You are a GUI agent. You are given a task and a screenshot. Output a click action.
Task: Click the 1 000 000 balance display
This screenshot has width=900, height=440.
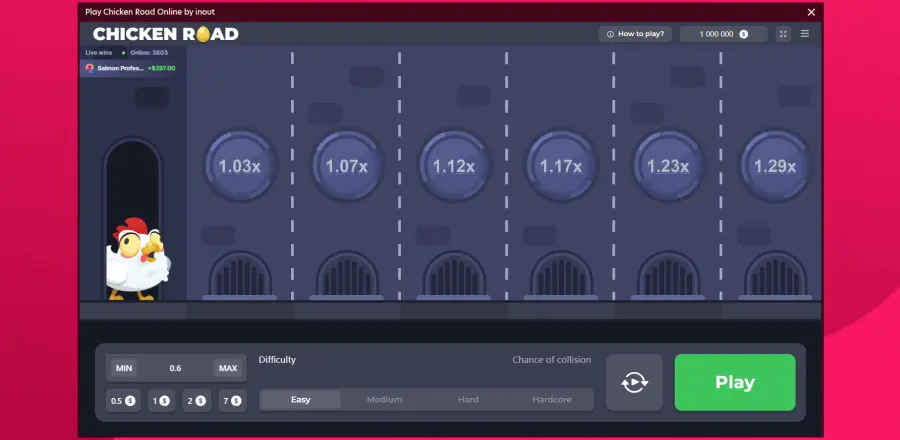(724, 34)
